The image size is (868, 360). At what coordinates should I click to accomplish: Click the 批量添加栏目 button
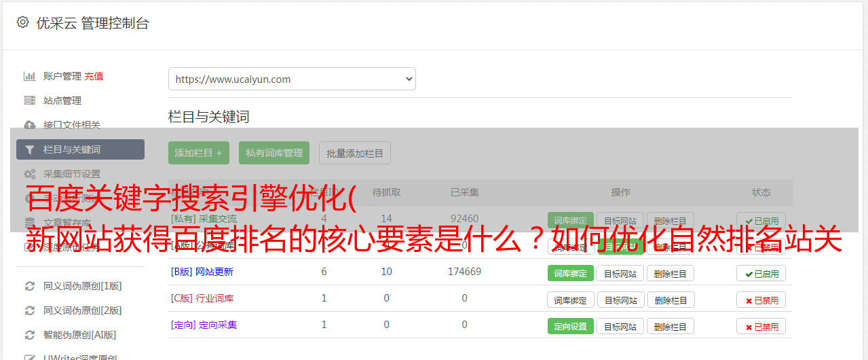pos(355,153)
